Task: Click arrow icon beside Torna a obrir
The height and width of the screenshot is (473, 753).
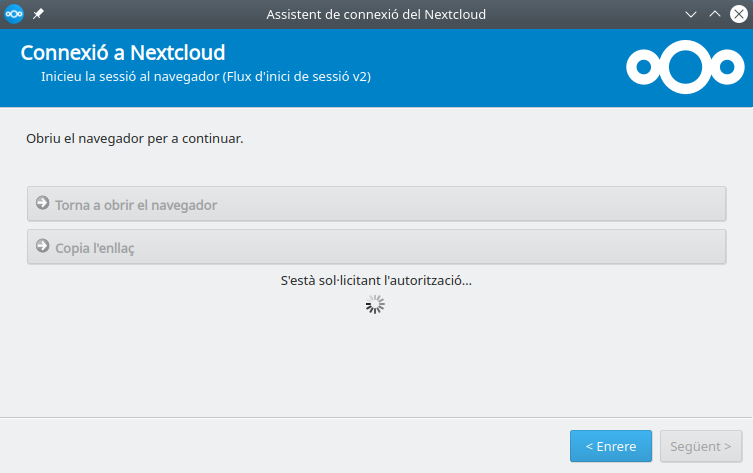Action: 42,204
